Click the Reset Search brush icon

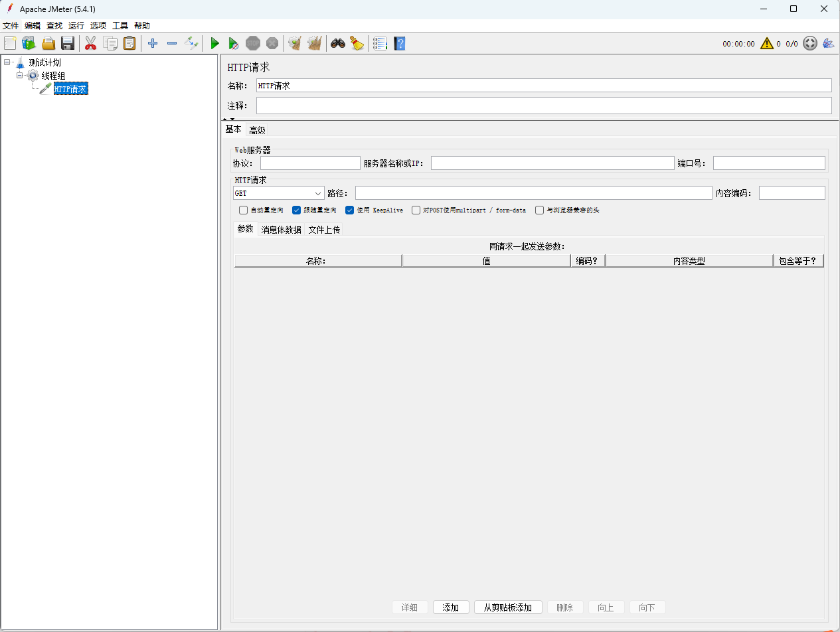pos(357,44)
